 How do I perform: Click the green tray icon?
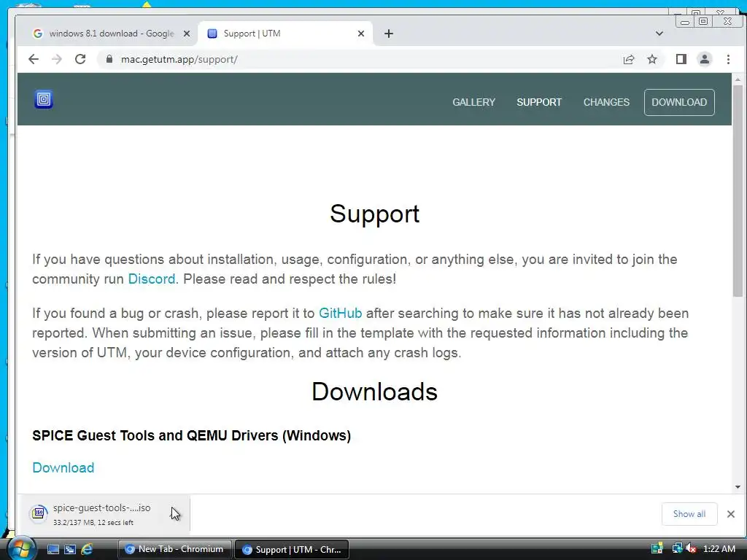tap(657, 548)
